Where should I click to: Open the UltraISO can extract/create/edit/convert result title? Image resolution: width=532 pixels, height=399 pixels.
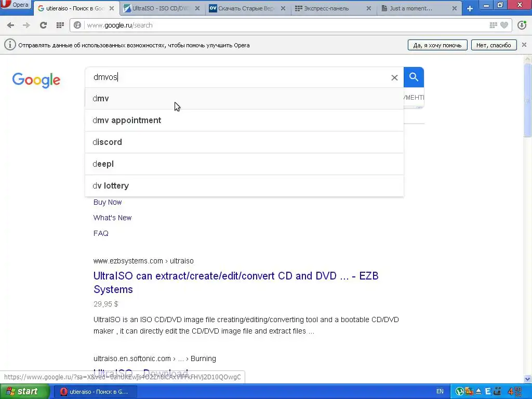(236, 282)
